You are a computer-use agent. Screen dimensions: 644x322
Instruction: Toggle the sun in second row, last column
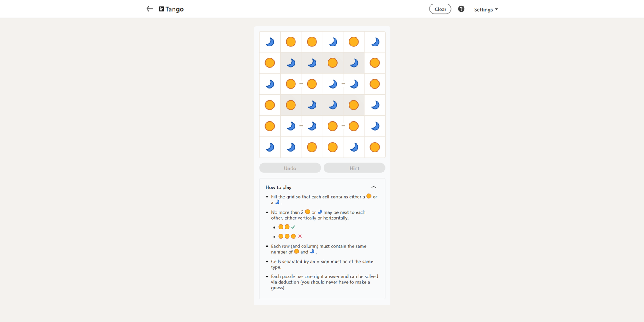click(x=375, y=63)
